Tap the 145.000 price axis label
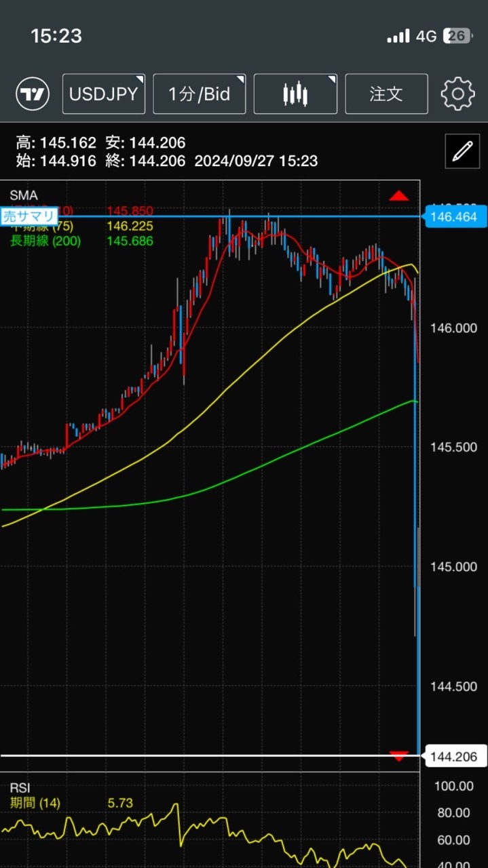The image size is (488, 868). click(454, 567)
